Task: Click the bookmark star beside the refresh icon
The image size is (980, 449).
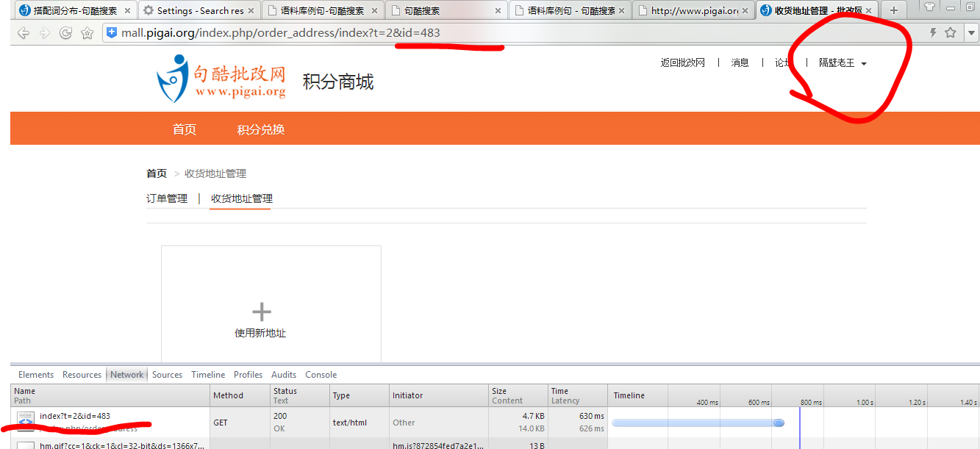Action: pos(87,33)
